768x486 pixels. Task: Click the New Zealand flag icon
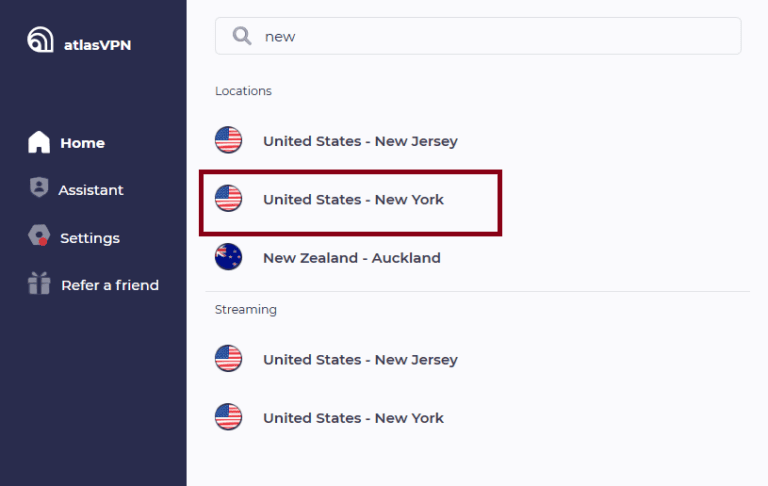(229, 257)
